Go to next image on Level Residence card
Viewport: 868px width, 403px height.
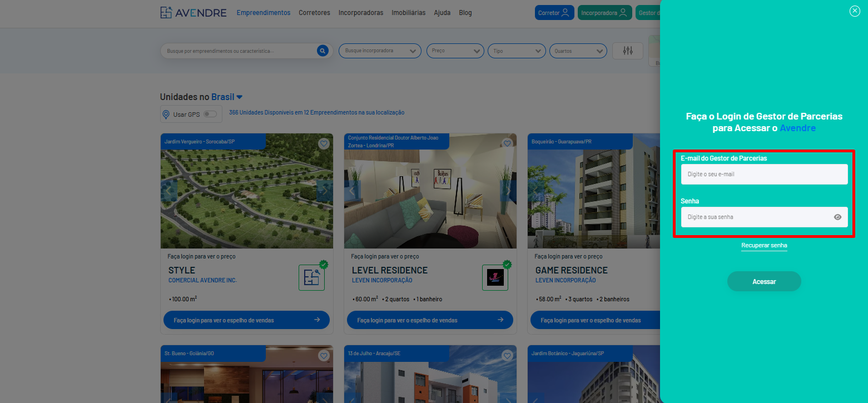click(x=508, y=191)
